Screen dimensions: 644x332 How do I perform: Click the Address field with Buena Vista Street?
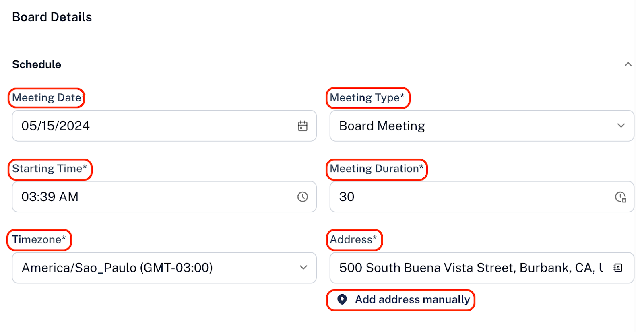482,268
